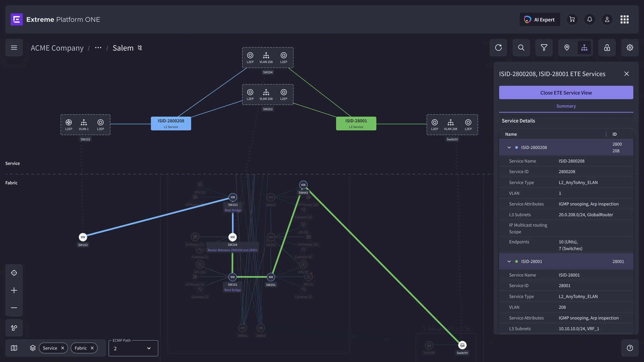
Task: Select the SW441 switch node
Action: [303, 185]
